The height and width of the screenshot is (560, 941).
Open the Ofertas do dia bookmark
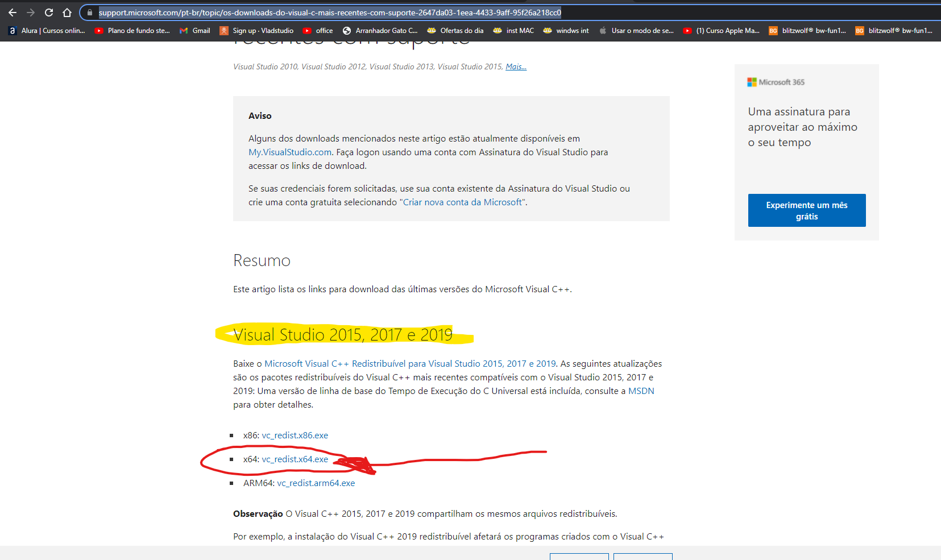[455, 31]
